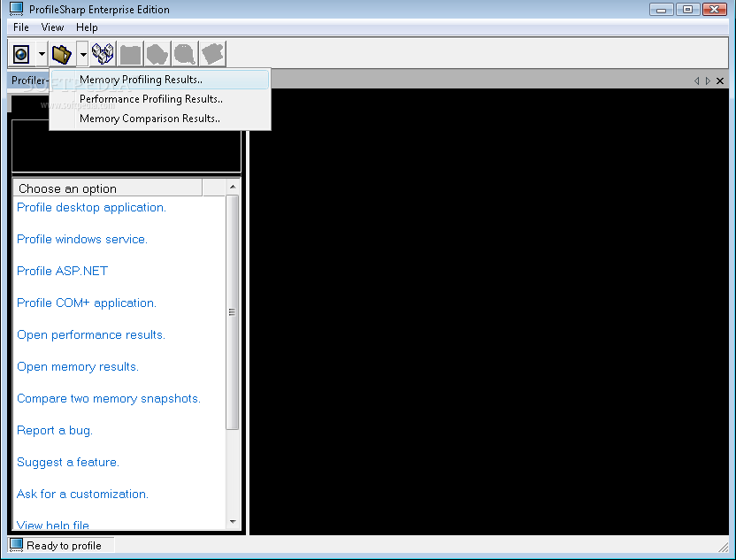Image resolution: width=736 pixels, height=560 pixels.
Task: Minimize the ProfileSharp window
Action: pos(662,10)
